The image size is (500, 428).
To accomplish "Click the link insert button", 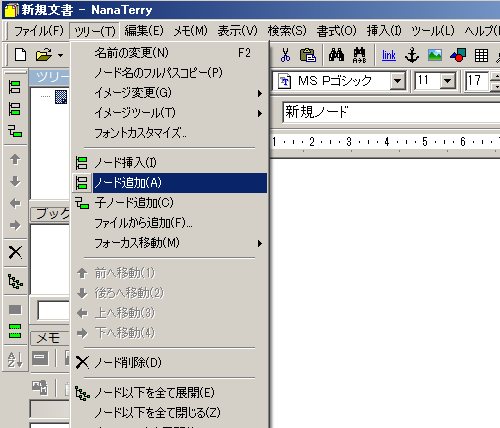I will (x=389, y=55).
